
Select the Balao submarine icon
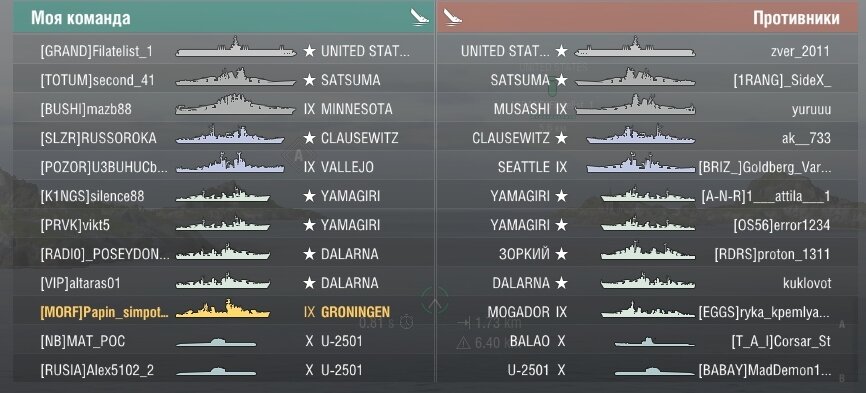(654, 342)
